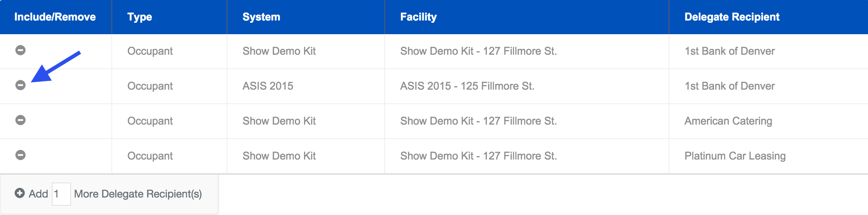Click the More Delegate Recipient(s) label
This screenshot has width=868, height=215.
(138, 194)
